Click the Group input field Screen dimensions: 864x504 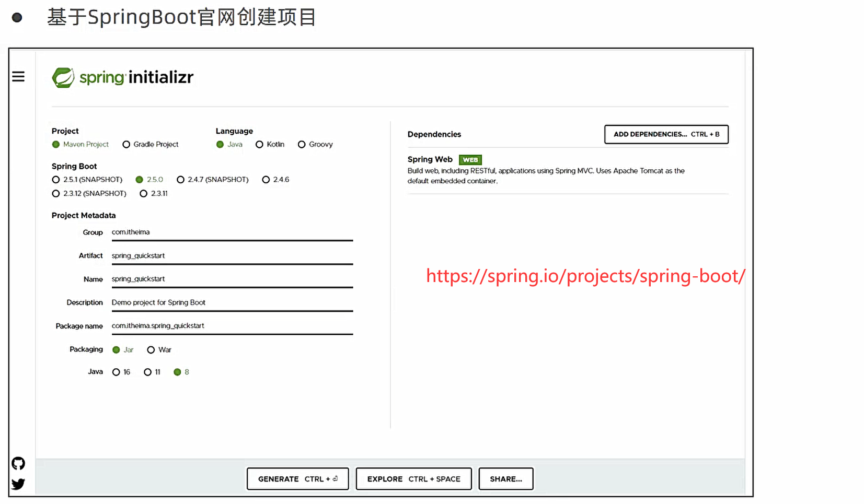[232, 233]
